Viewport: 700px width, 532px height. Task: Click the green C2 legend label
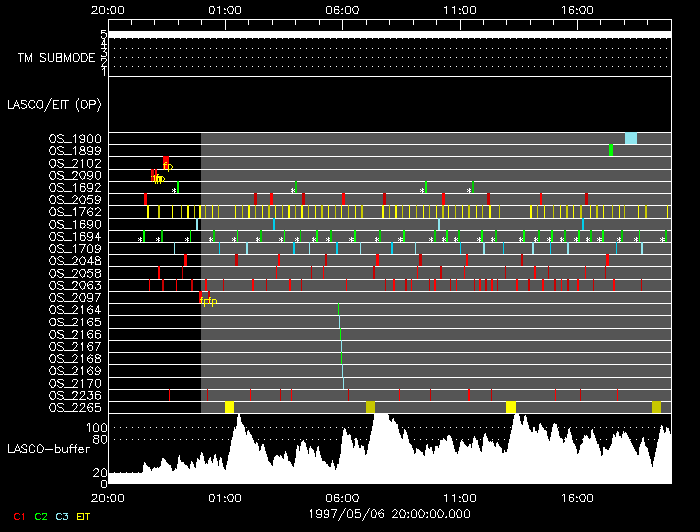click(41, 516)
